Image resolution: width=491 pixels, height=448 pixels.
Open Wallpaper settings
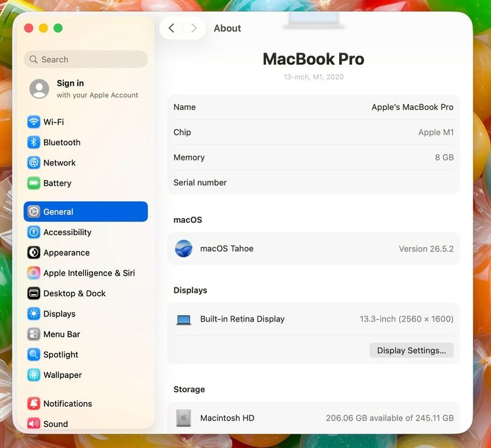click(86, 375)
